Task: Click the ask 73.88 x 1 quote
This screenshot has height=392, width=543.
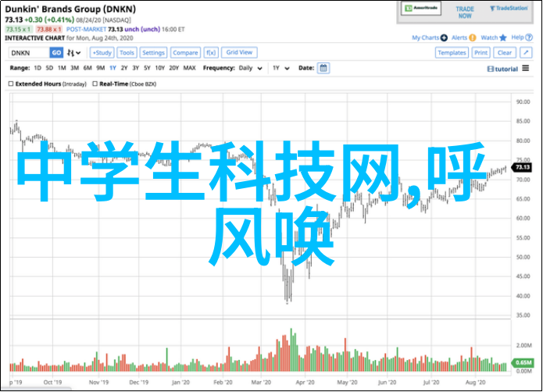Action: point(49,30)
